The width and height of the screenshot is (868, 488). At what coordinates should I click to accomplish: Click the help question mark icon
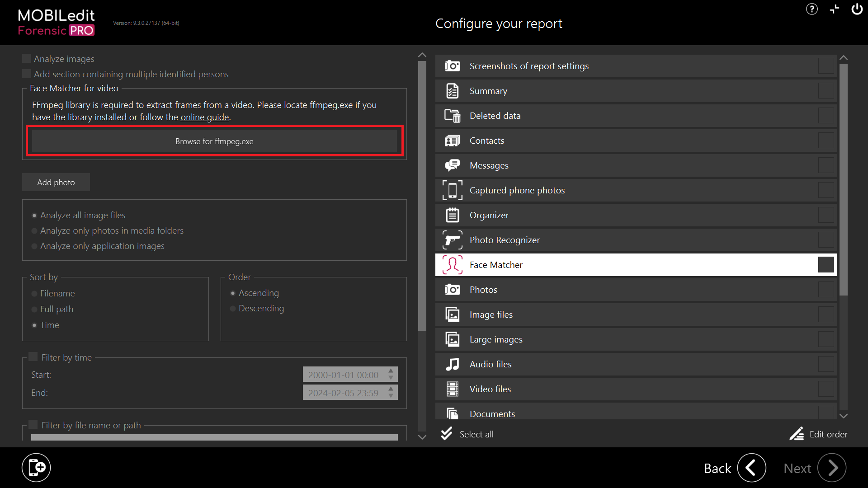click(811, 9)
